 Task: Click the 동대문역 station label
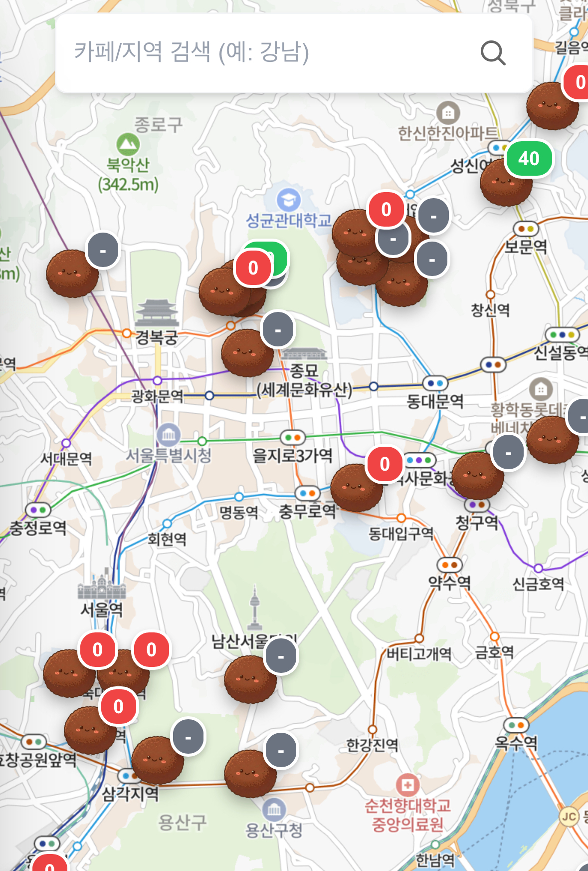[435, 401]
